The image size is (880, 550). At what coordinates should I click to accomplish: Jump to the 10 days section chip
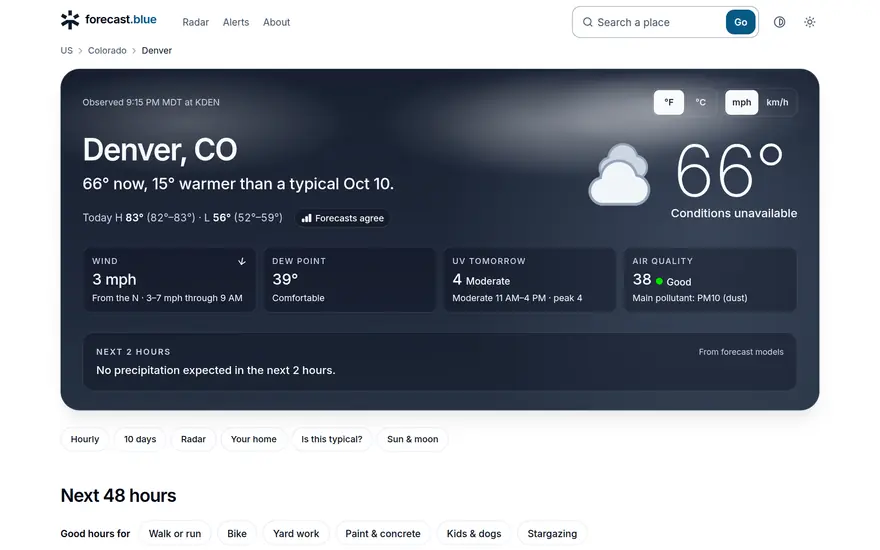tap(140, 439)
